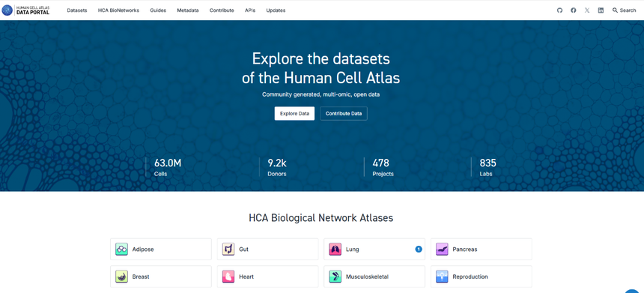This screenshot has height=293, width=644.
Task: Click the Heart atlas icon
Action: pos(228,277)
